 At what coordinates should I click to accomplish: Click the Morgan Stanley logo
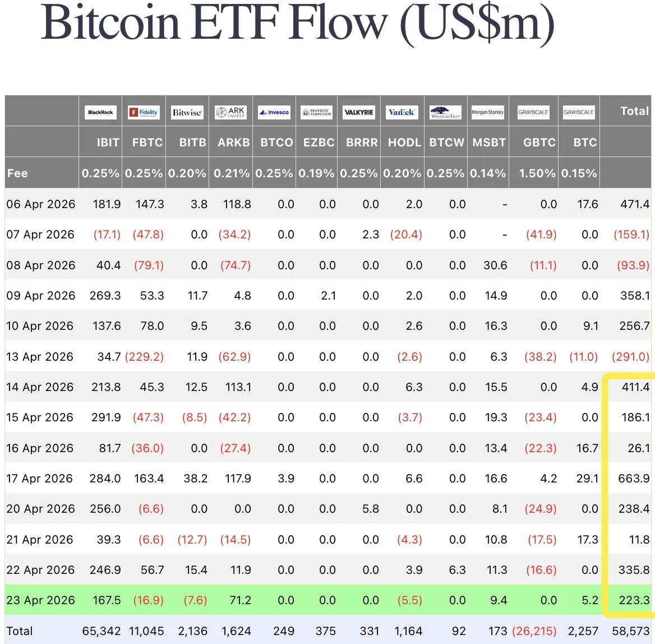[x=488, y=112]
